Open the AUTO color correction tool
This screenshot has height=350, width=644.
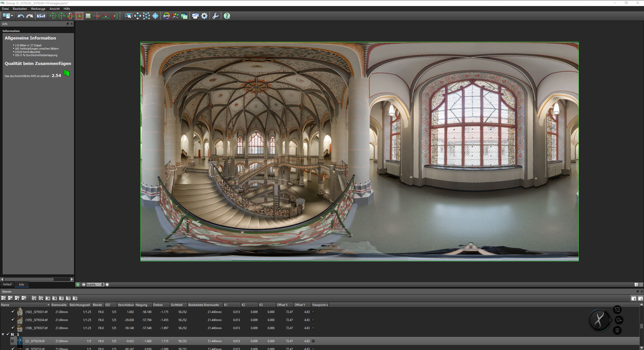pos(166,16)
